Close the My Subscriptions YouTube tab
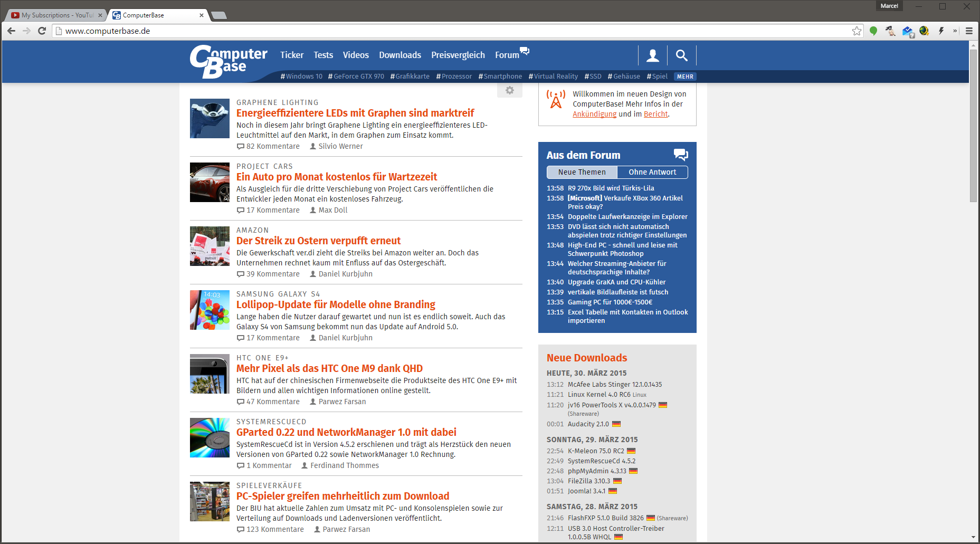 [x=100, y=15]
